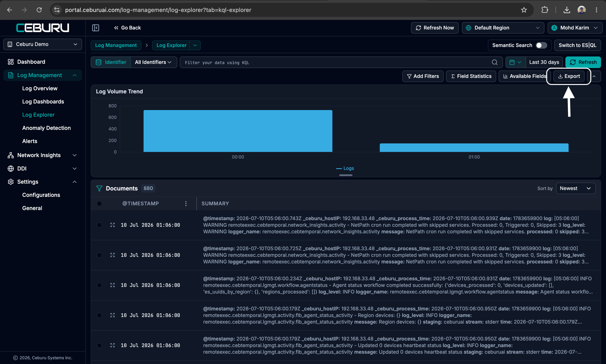Click the KQL filter input field
This screenshot has width=606, height=364.
(341, 62)
